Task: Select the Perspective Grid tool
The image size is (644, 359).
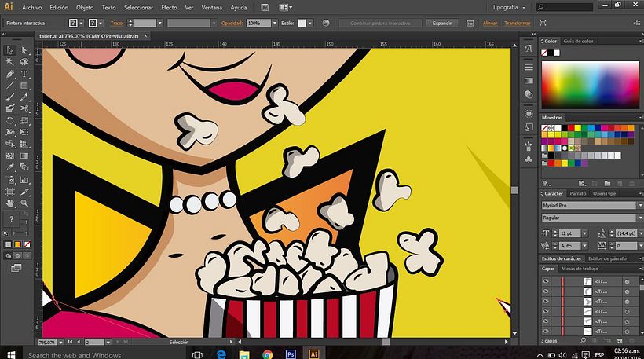Action: tap(24, 145)
